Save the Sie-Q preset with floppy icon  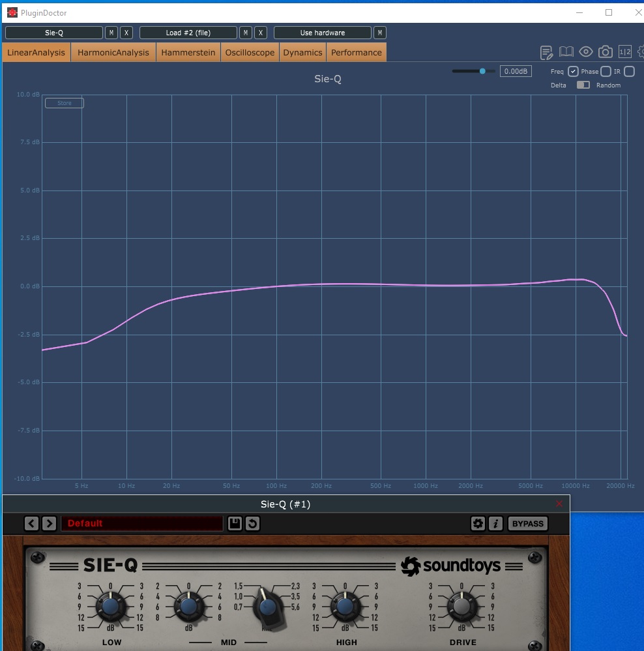(235, 523)
